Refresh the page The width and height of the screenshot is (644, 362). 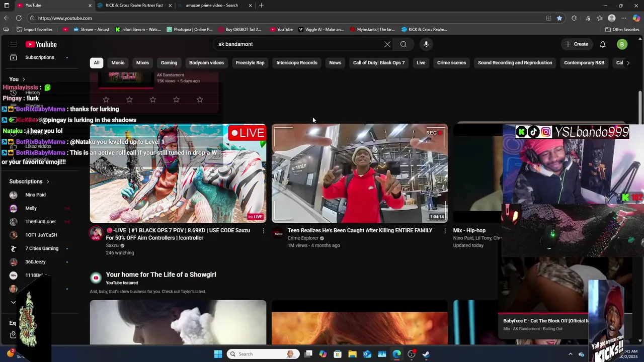pos(19,18)
